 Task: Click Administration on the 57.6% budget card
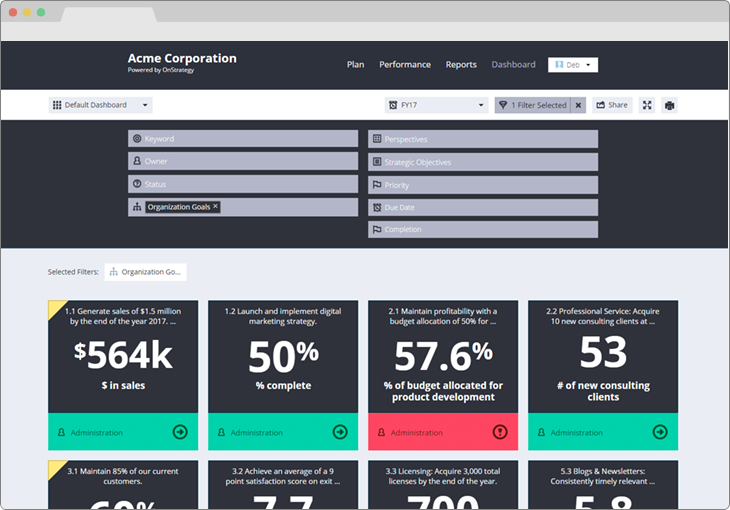tap(417, 433)
